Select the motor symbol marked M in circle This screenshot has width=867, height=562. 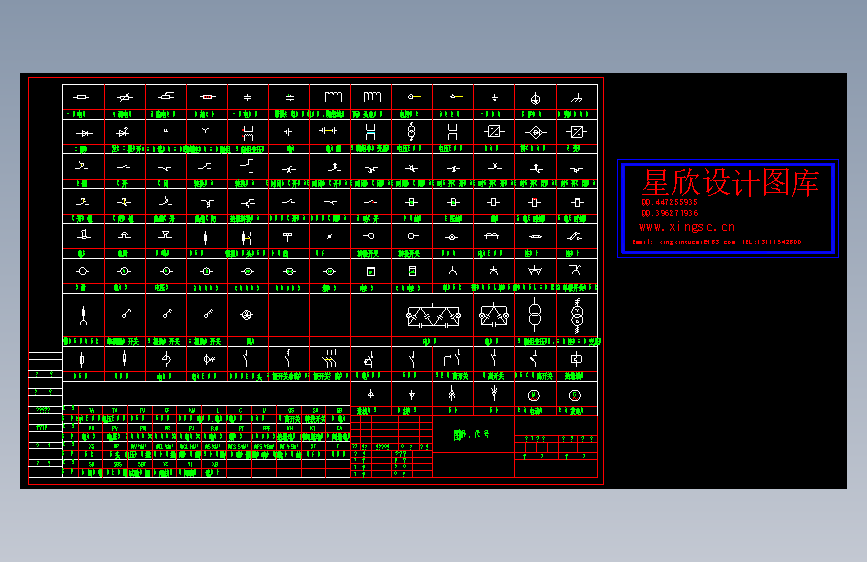(534, 396)
